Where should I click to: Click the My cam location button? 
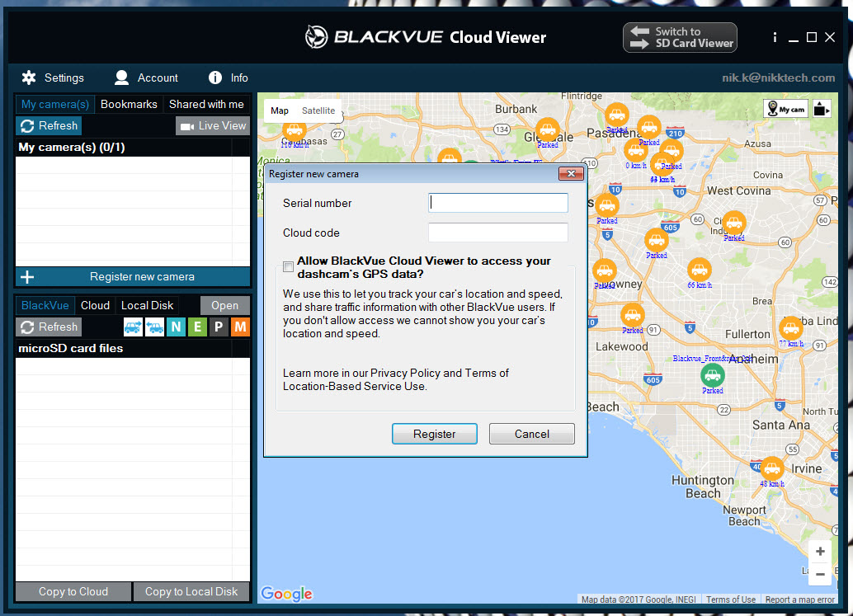(785, 110)
